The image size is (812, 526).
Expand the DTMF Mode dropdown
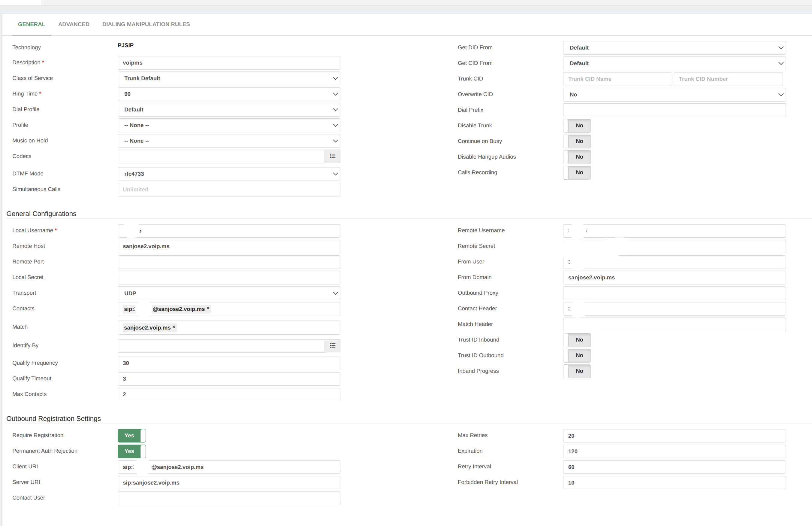point(228,174)
